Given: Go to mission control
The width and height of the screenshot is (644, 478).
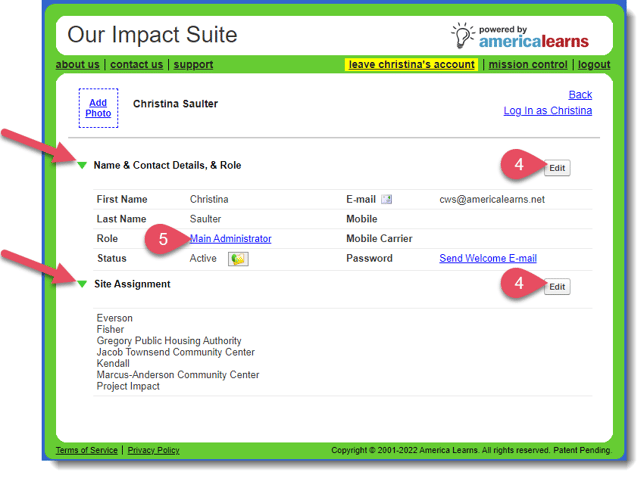Looking at the screenshot, I should click(527, 65).
